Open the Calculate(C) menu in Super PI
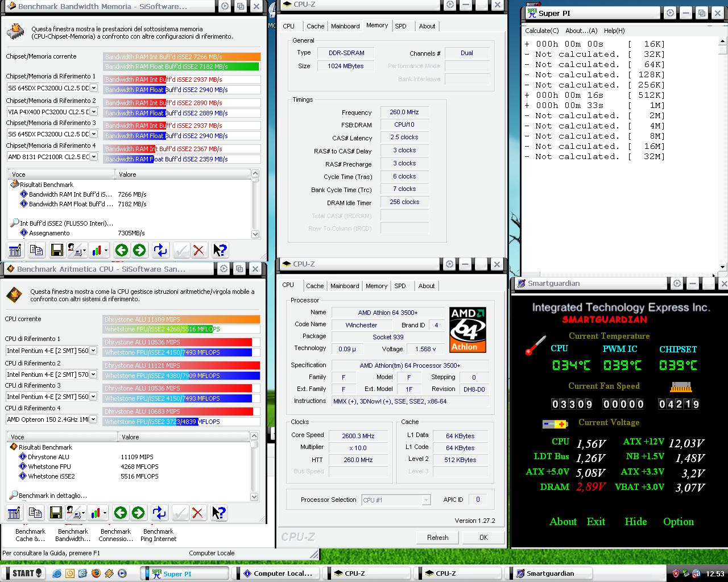Screen dimensions: 728x582 tap(541, 31)
